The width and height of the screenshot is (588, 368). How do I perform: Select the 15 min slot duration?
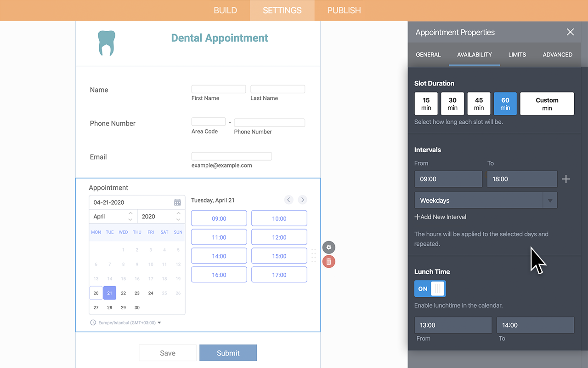tap(426, 103)
